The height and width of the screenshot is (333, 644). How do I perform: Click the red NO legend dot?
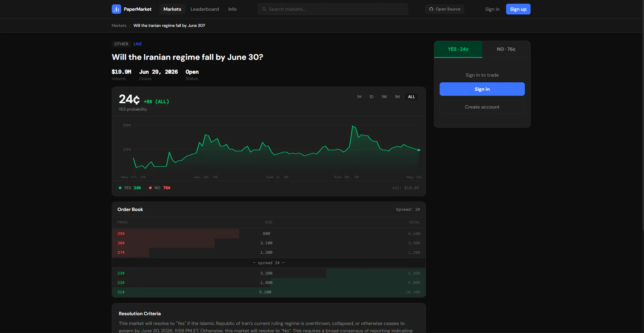150,188
